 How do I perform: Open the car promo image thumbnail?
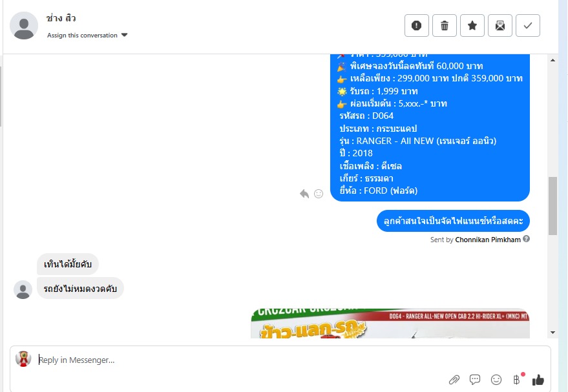tap(390, 324)
